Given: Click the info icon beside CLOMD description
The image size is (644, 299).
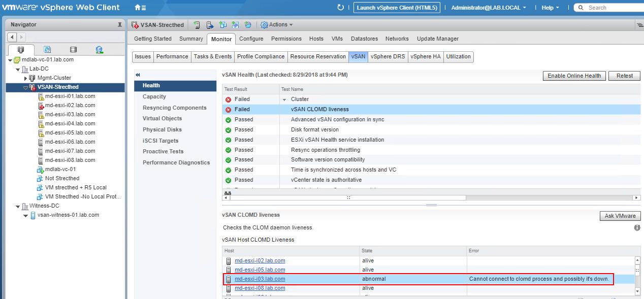Looking at the screenshot, I should (637, 228).
